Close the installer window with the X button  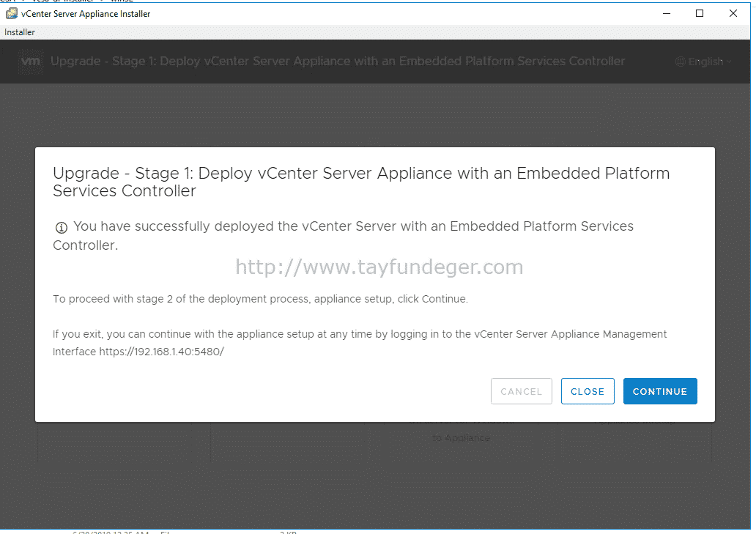click(733, 13)
